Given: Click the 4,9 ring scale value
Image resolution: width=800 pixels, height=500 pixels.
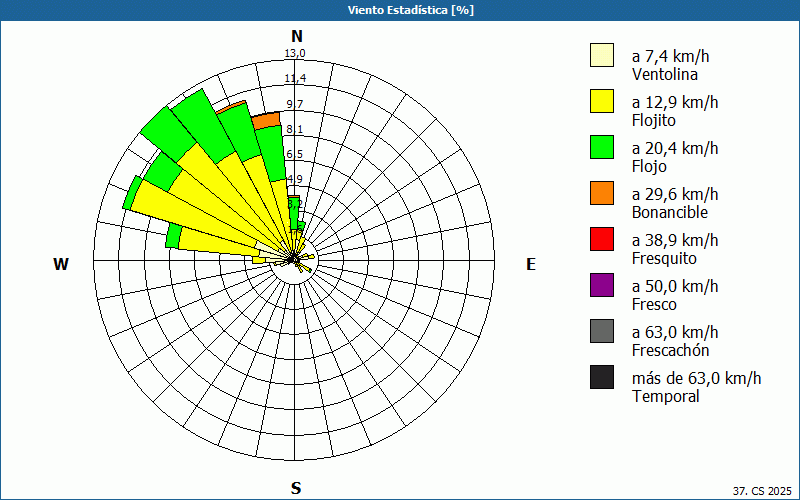Looking at the screenshot, I should tap(295, 179).
